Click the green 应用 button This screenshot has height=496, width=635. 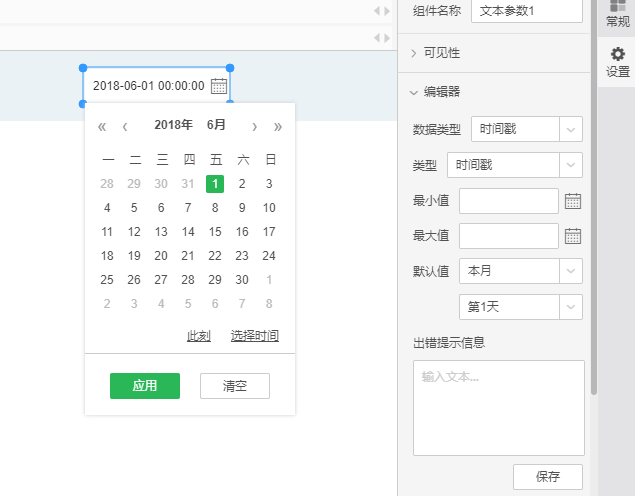[x=145, y=386]
